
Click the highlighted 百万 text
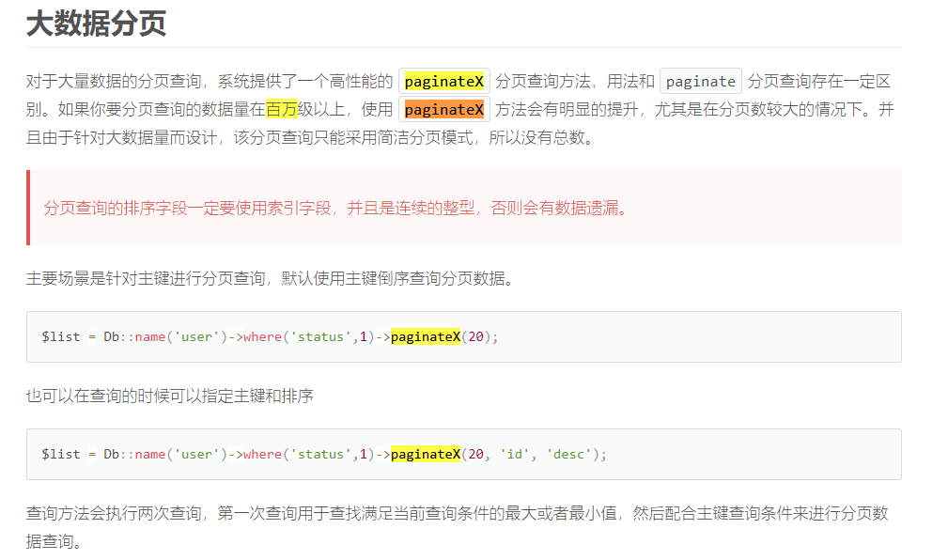(282, 110)
